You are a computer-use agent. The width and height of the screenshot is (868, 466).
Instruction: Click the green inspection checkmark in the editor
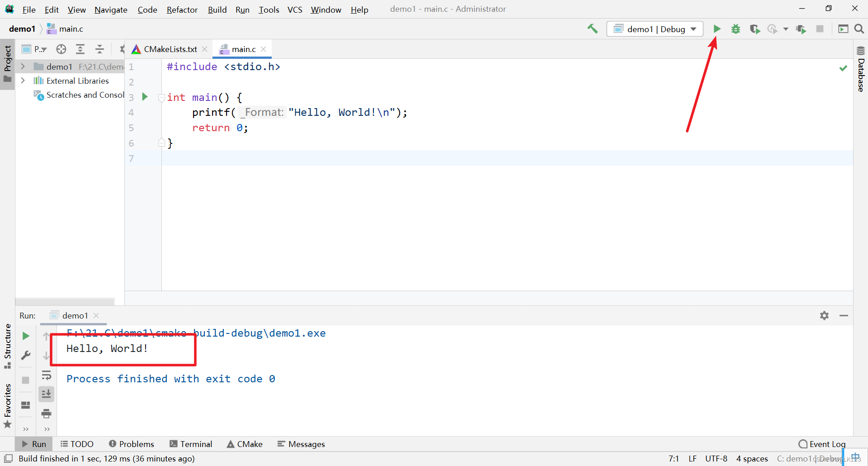click(843, 68)
